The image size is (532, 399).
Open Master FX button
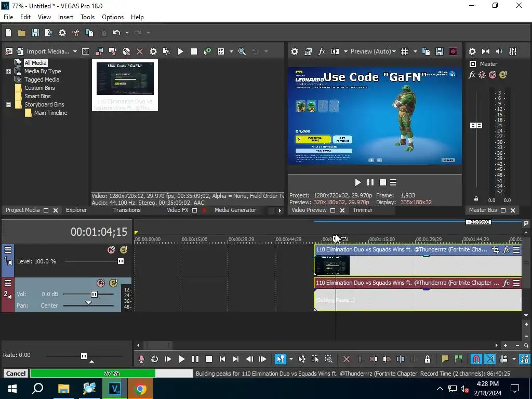coord(472,75)
